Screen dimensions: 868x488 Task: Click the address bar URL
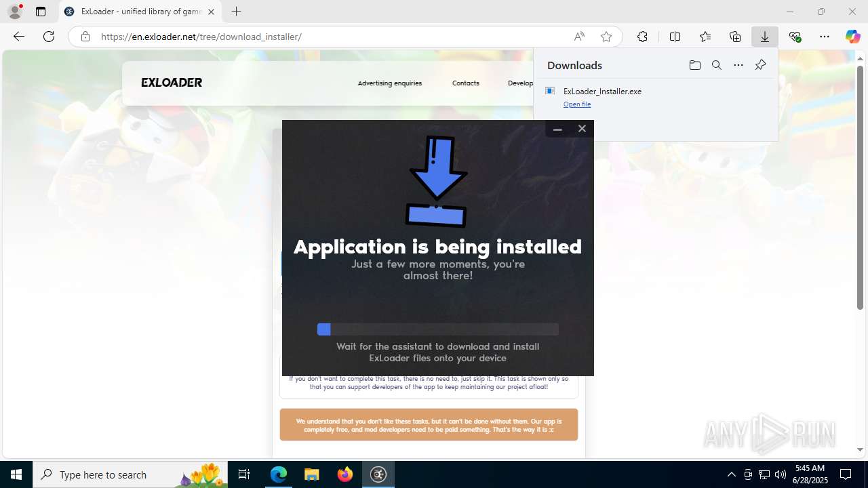pyautogui.click(x=201, y=37)
